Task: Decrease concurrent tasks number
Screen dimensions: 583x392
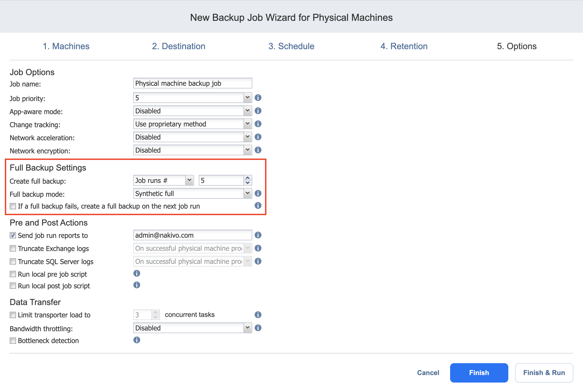Action: pos(155,317)
